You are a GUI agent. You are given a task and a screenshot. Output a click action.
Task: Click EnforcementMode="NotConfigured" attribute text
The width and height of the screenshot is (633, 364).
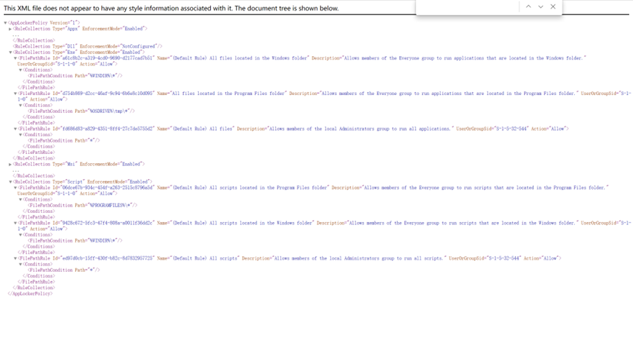(x=118, y=46)
